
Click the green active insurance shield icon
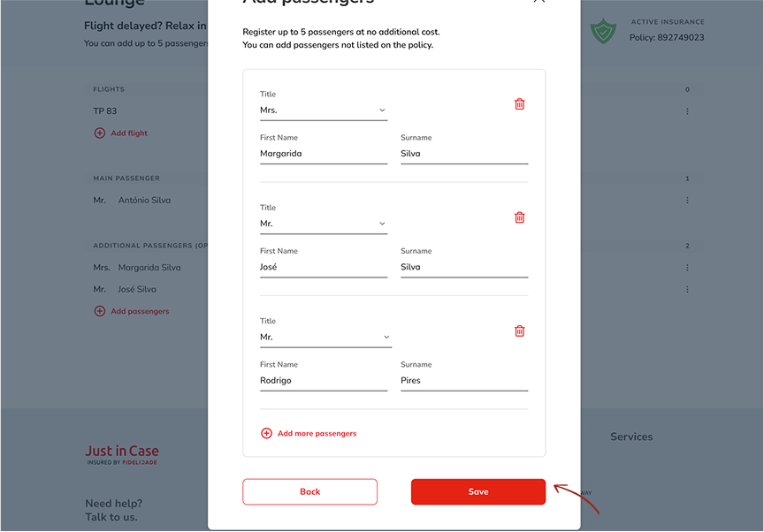tap(603, 32)
